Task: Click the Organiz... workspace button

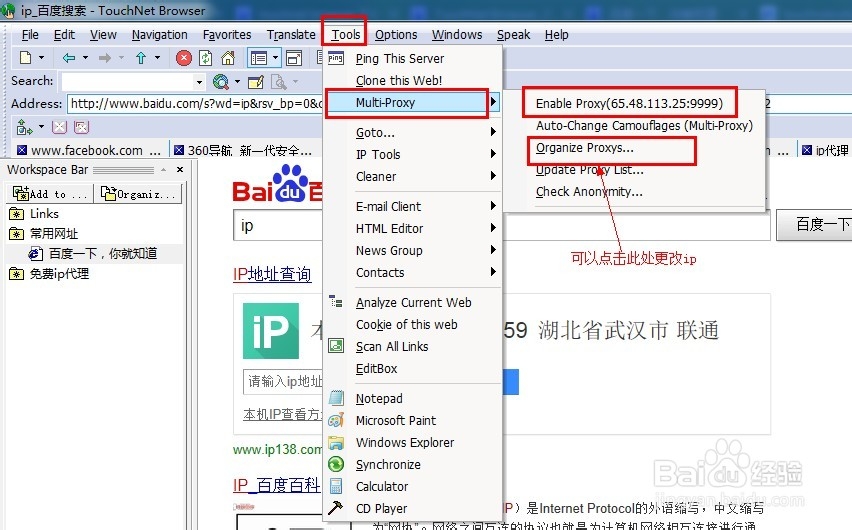Action: (x=139, y=194)
